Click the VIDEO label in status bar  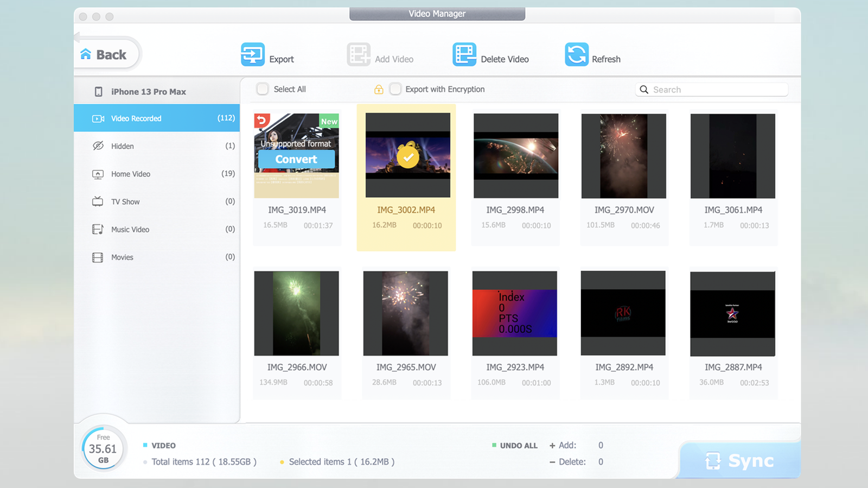pos(163,446)
